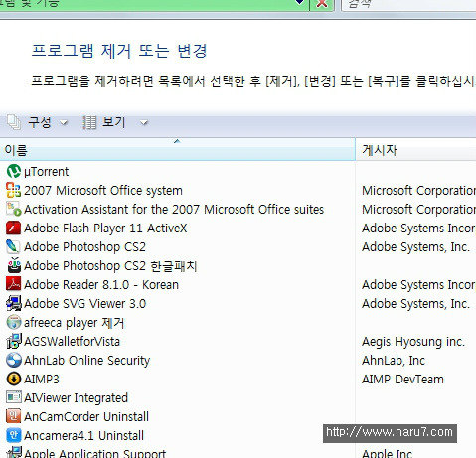Click Apple Inc publisher cell
Image resolution: width=476 pixels, height=458 pixels.
387,453
